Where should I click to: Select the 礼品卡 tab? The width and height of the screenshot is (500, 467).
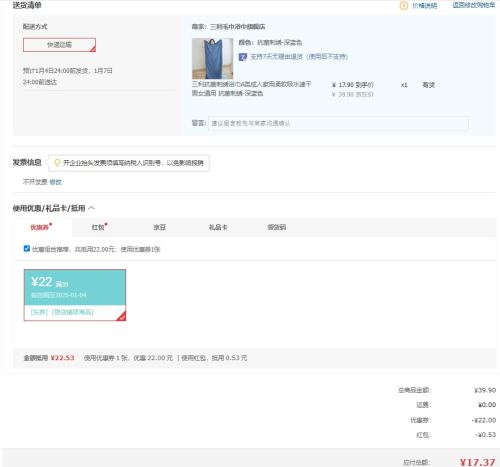(218, 227)
